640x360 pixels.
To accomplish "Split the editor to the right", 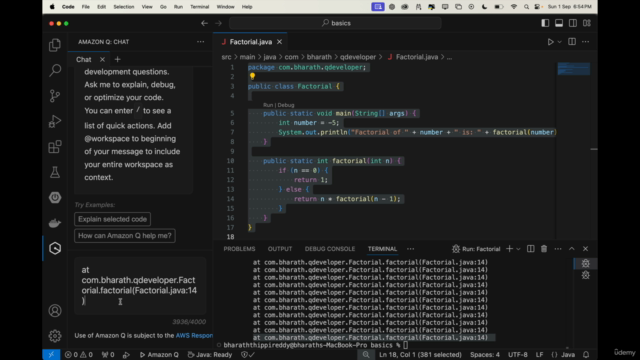I will pyautogui.click(x=572, y=42).
